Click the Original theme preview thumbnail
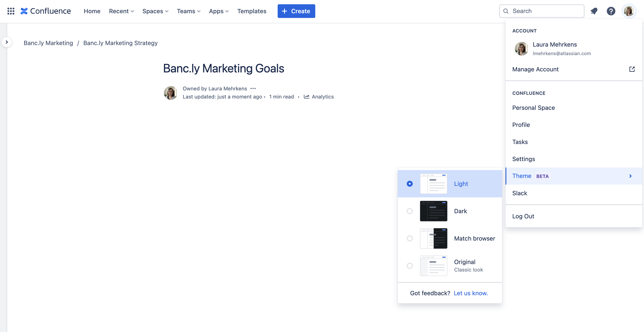The height and width of the screenshot is (332, 644). pyautogui.click(x=433, y=266)
